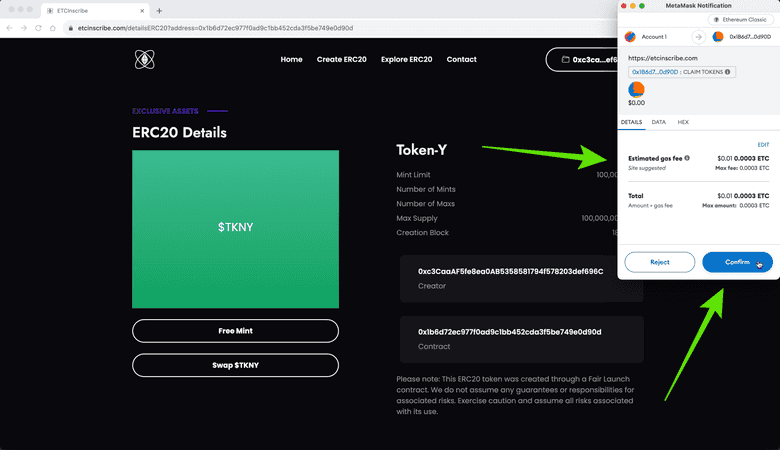This screenshot has width=780, height=450.
Task: Confirm the MetaMask transaction
Action: [737, 262]
